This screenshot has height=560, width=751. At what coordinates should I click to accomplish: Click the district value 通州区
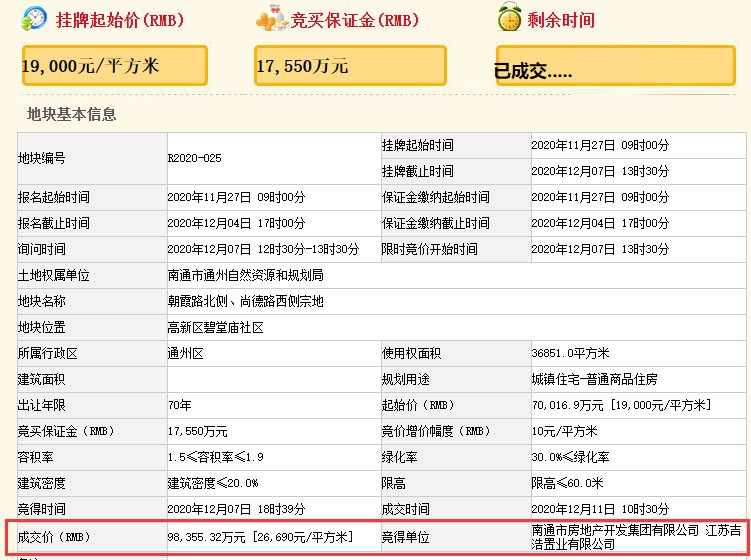(185, 354)
